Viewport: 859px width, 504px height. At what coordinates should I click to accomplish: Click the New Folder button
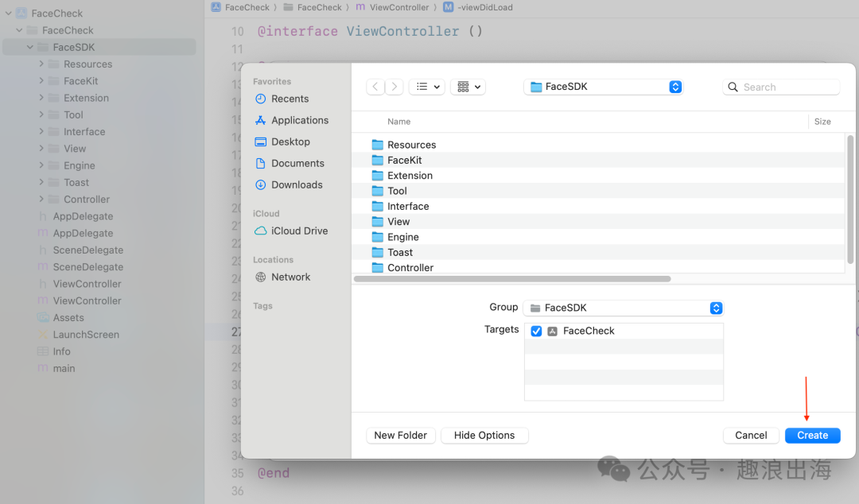click(400, 435)
